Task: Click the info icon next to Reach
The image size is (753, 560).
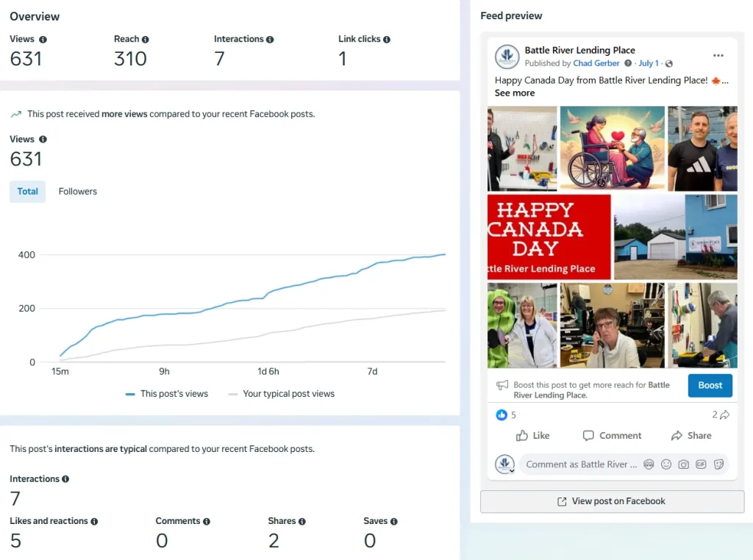Action: pyautogui.click(x=145, y=40)
